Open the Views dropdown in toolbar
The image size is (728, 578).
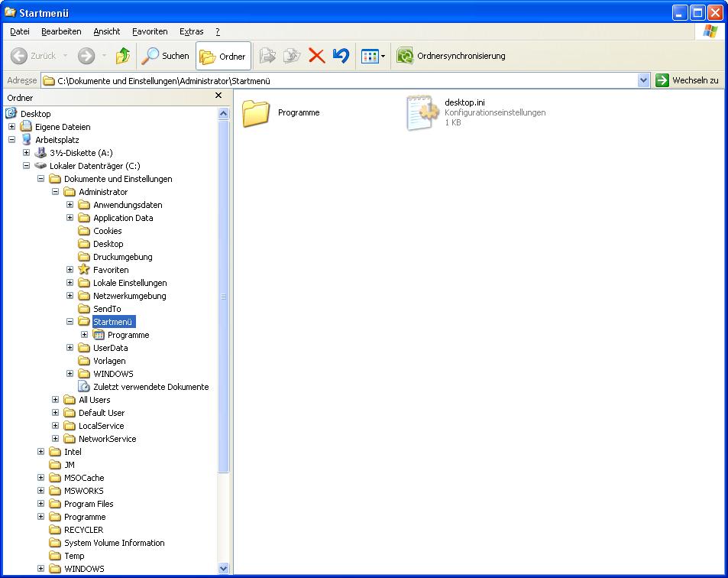point(374,56)
